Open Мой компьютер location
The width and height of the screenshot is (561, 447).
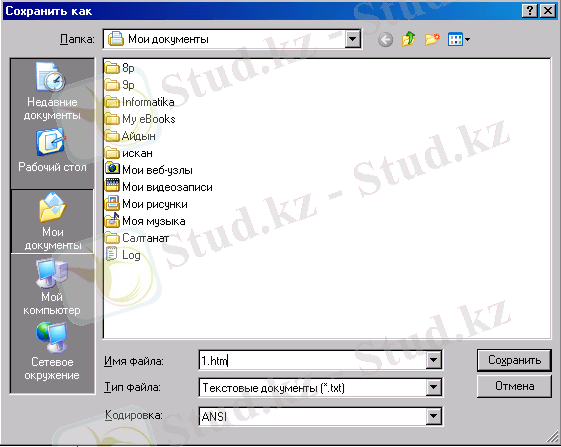click(52, 287)
